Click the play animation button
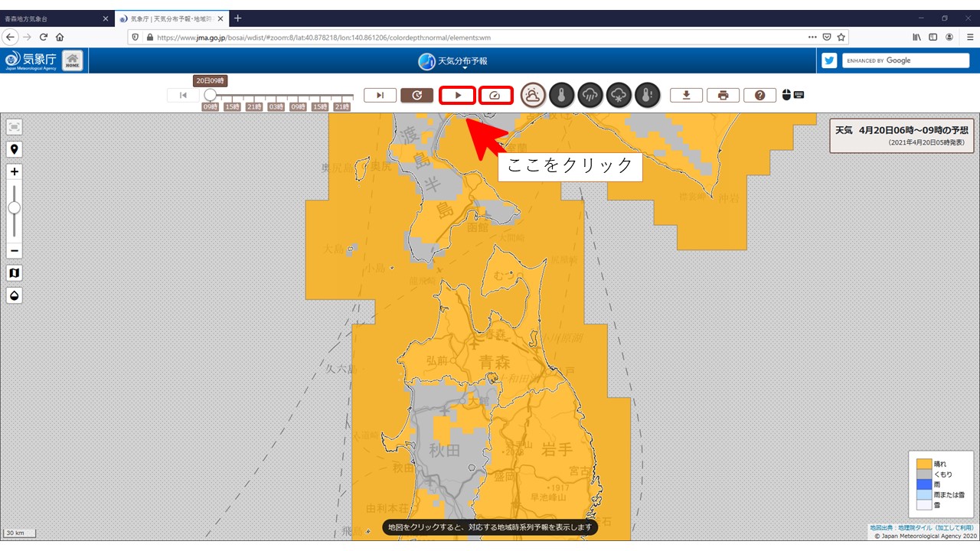 458,96
